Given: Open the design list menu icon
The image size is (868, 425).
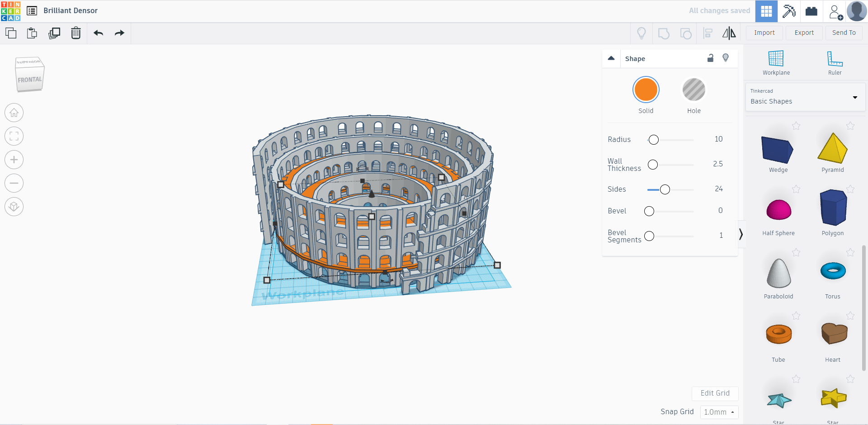Looking at the screenshot, I should [x=32, y=11].
